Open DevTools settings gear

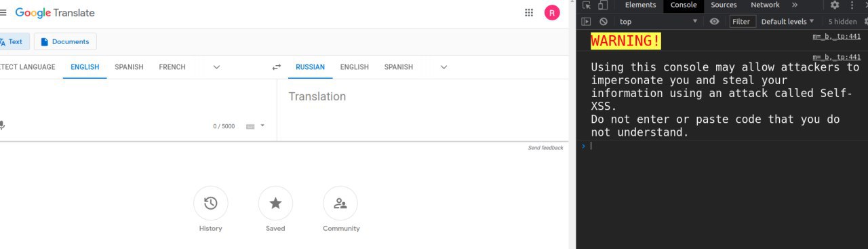point(835,5)
